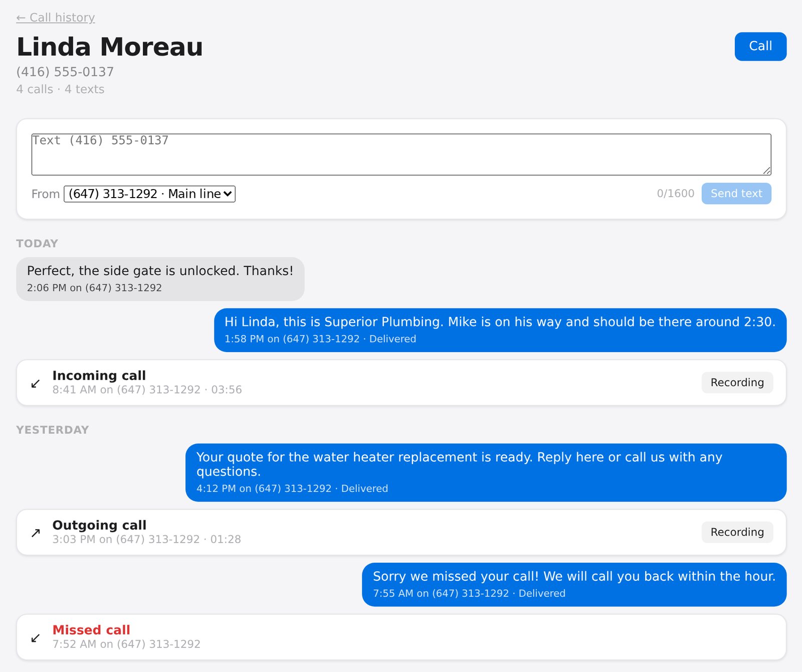Click the incoming call arrow icon at 8:41 AM
Viewport: 802px width, 672px height.
pos(36,384)
